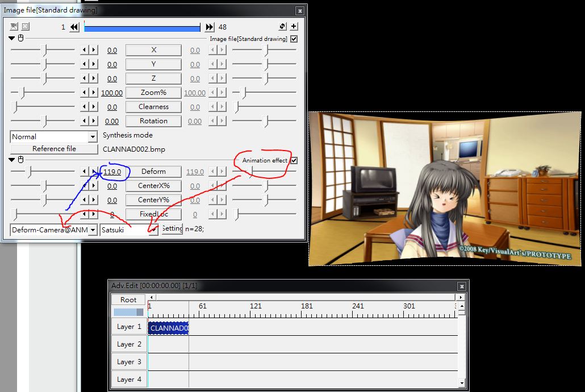This screenshot has width=585, height=392.
Task: Increase Rotation with right arrow
Action: click(94, 121)
